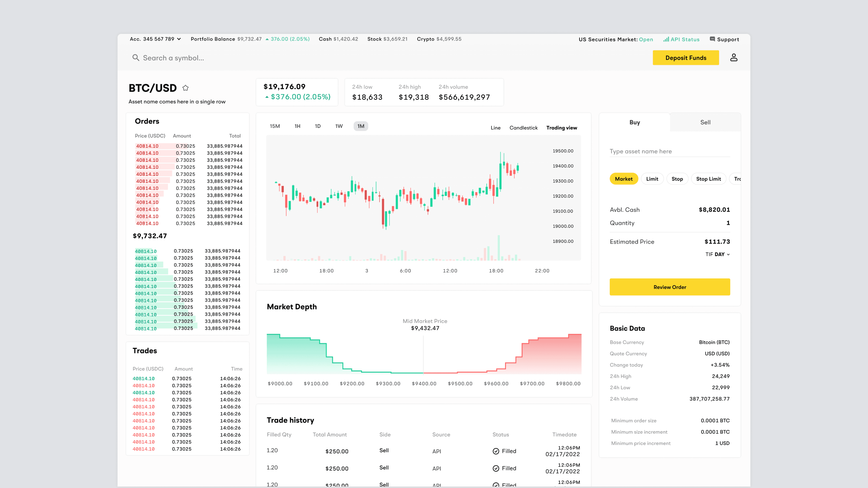Click the Review Order button

(x=670, y=287)
